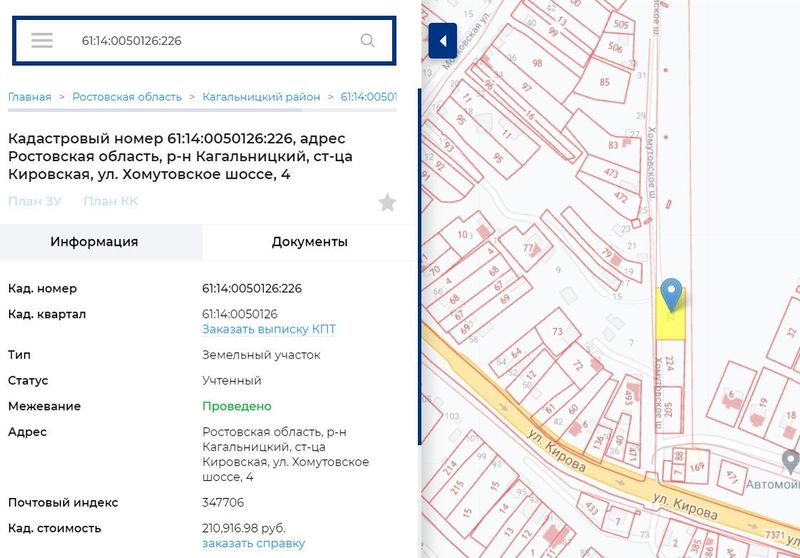Open План ЗУ link
This screenshot has height=558, width=800.
point(35,201)
